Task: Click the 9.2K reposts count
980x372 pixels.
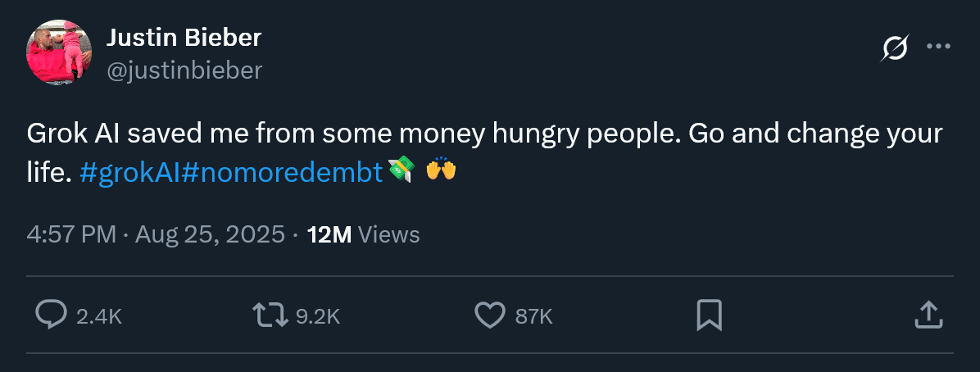Action: tap(317, 316)
